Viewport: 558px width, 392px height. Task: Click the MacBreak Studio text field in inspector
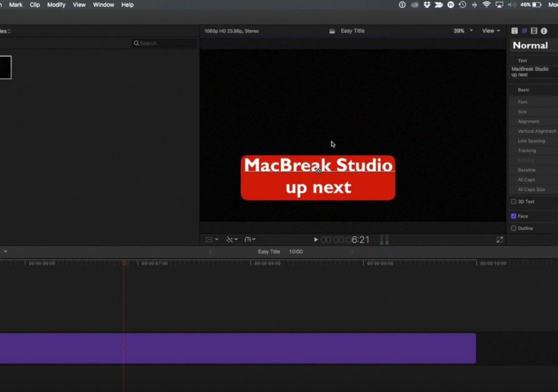click(533, 72)
